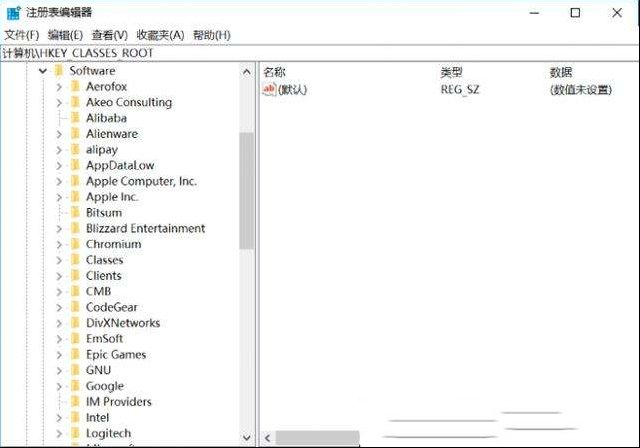The image size is (640, 448).
Task: Expand the Logitech key
Action: pyautogui.click(x=59, y=434)
